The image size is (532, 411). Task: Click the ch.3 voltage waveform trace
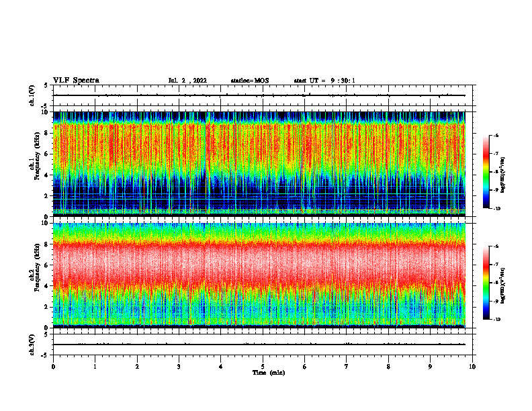(259, 345)
